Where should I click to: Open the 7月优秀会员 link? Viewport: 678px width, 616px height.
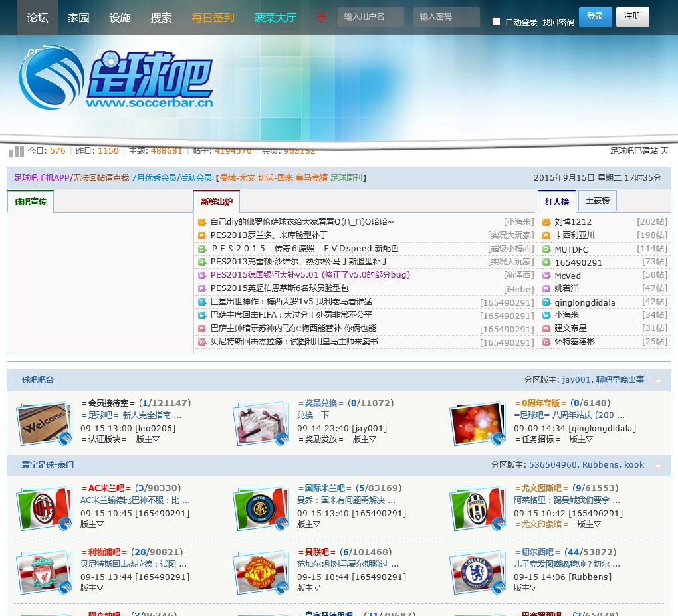point(154,178)
